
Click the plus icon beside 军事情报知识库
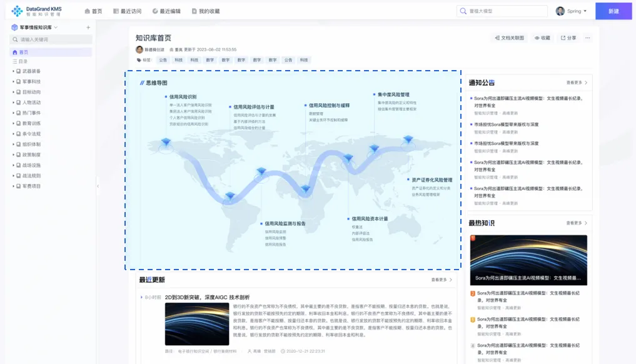click(88, 28)
